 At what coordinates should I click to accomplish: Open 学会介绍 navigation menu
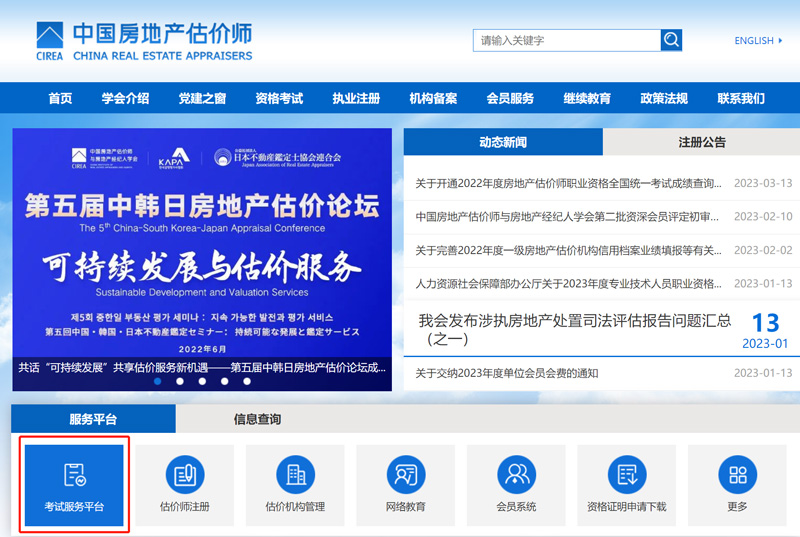click(126, 98)
